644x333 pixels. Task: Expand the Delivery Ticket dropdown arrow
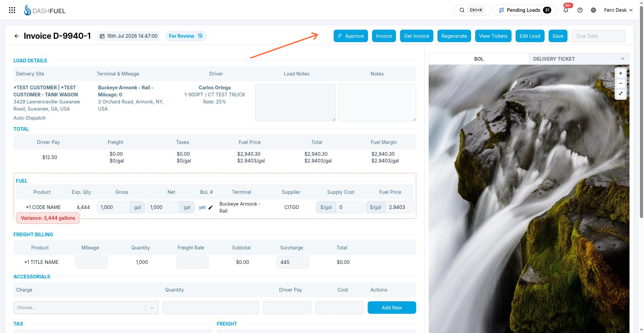coord(622,59)
